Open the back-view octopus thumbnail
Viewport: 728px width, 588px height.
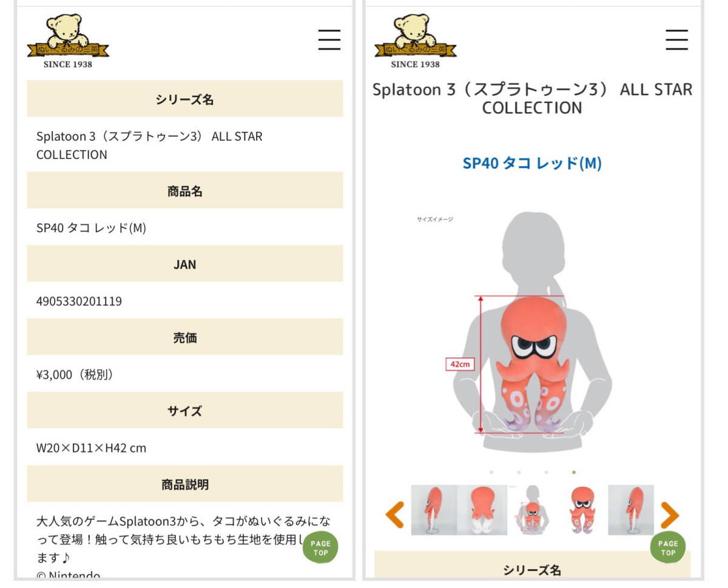pos(482,510)
